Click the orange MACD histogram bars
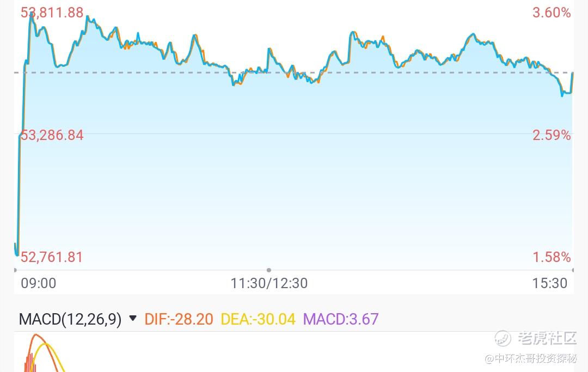588x372 pixels. tap(29, 362)
